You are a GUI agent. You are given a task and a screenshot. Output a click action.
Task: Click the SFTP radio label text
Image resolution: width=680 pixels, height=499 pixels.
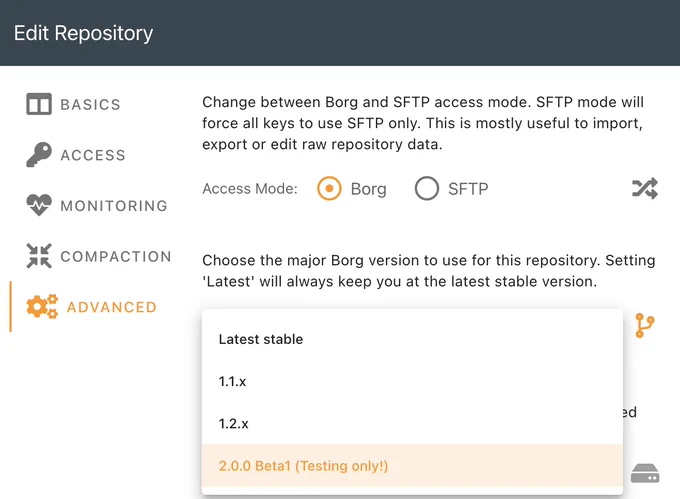point(468,189)
